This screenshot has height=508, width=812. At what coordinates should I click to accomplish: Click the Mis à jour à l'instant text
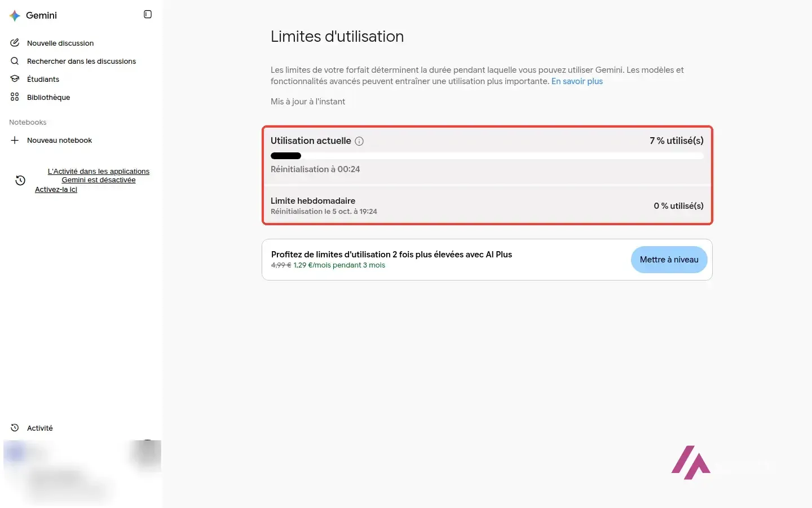[308, 102]
